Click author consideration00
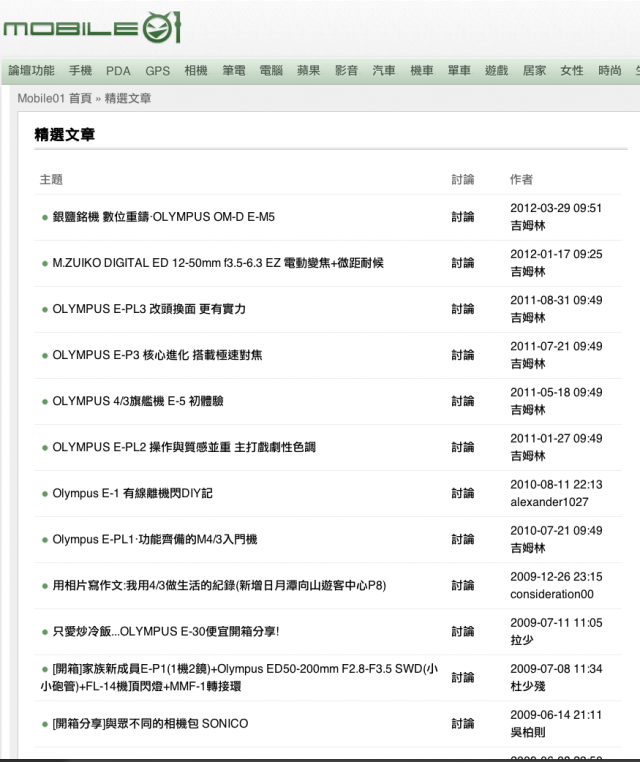 click(x=552, y=594)
